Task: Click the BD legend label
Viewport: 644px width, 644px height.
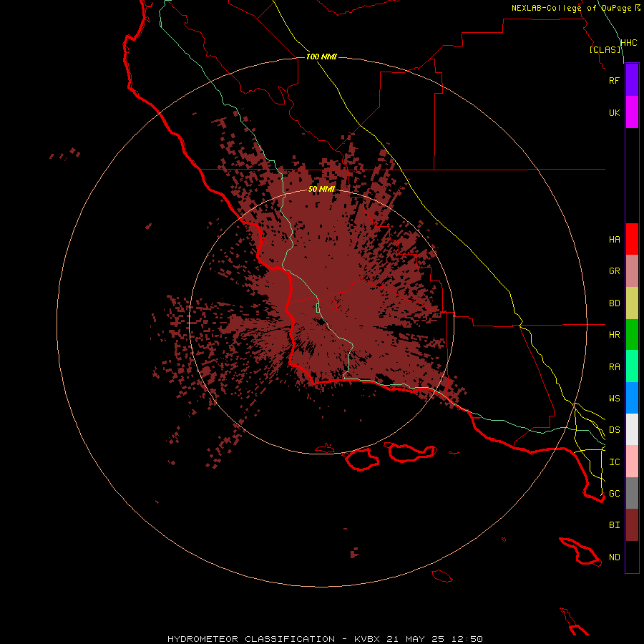Action: [x=614, y=303]
